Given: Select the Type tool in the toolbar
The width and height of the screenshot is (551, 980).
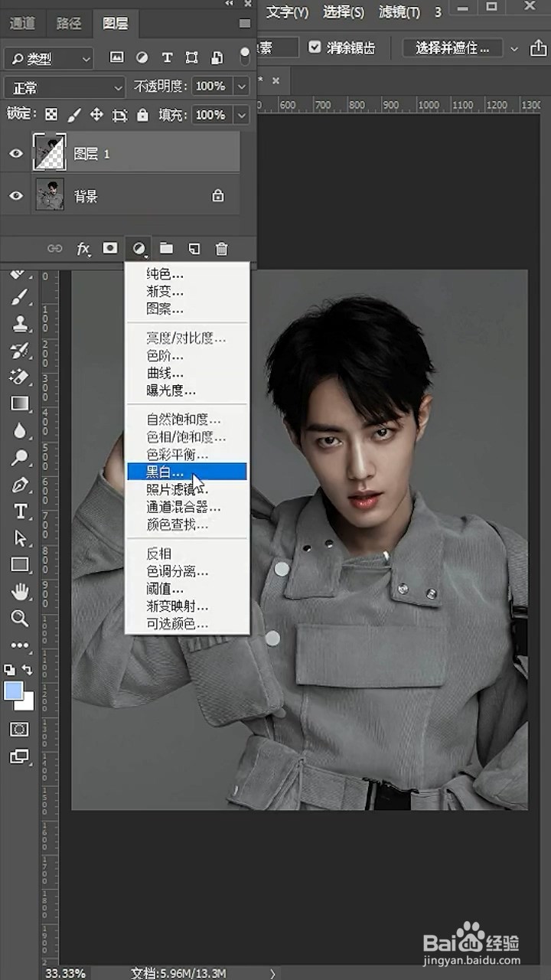Looking at the screenshot, I should [20, 511].
